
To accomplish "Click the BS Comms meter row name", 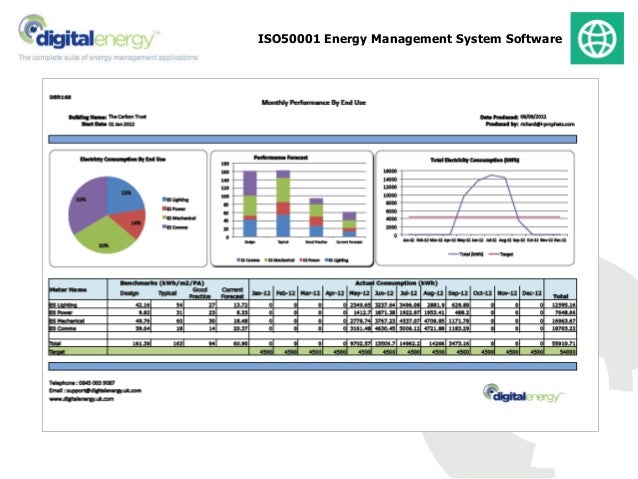I will 62,328.
